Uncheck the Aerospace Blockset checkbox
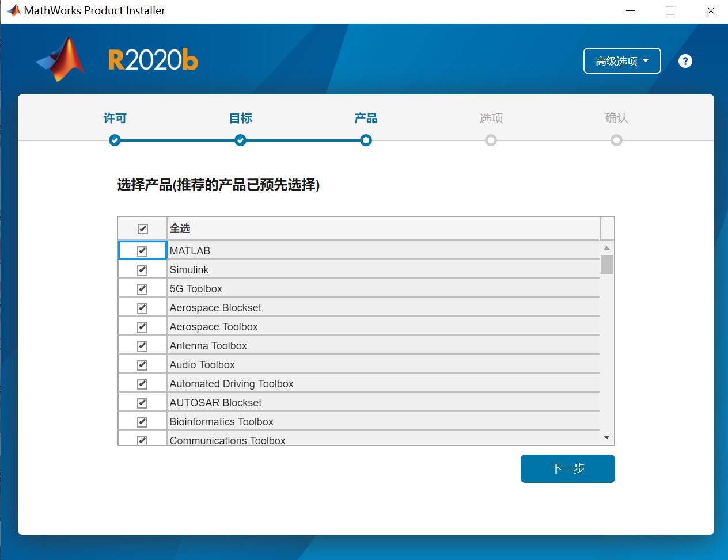This screenshot has width=728, height=560. click(142, 308)
